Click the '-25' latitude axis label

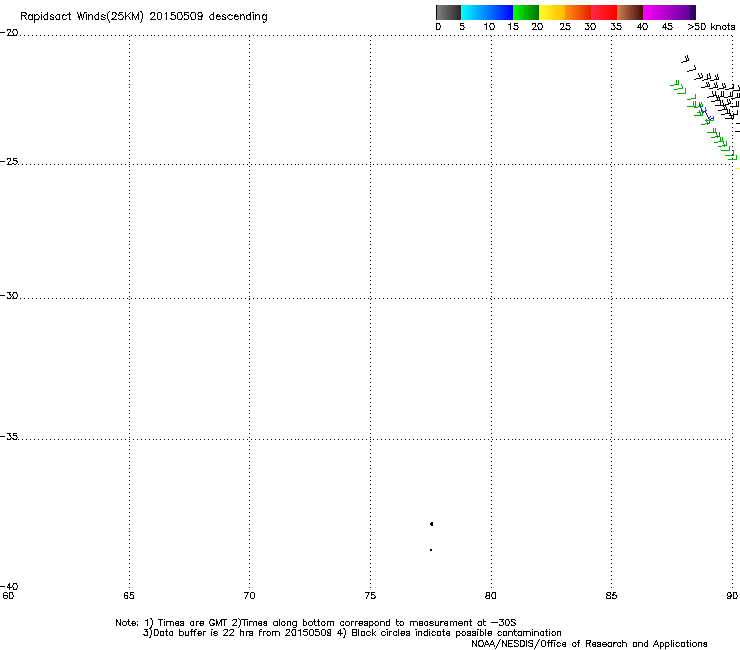[9, 161]
